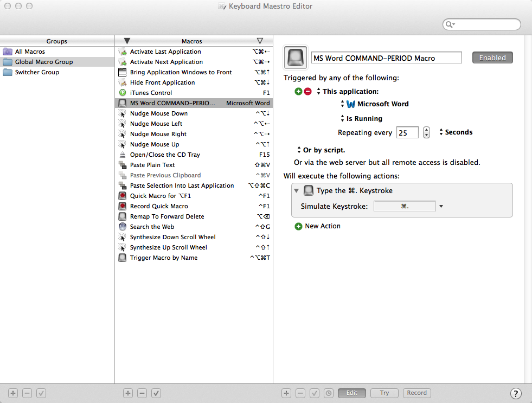Viewport: 532px width, 403px height.
Task: Toggle the macro's Enabled button
Action: [x=492, y=57]
